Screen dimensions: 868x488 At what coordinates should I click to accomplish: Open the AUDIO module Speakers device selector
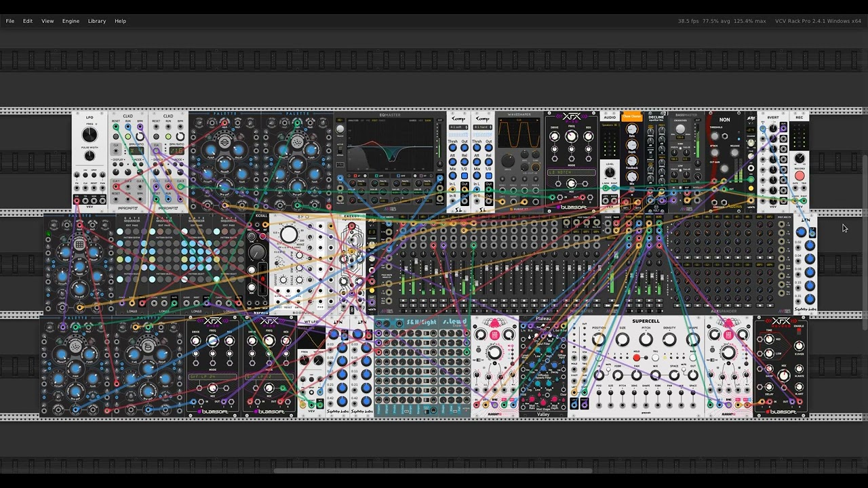coord(610,125)
